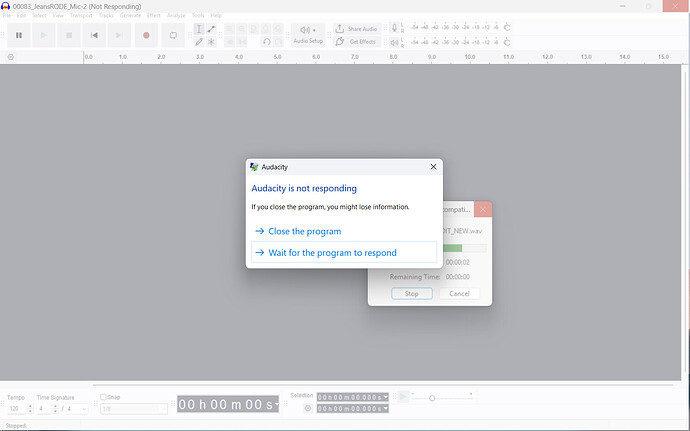Click the Tempo value field
The height and width of the screenshot is (431, 690).
(x=17, y=409)
